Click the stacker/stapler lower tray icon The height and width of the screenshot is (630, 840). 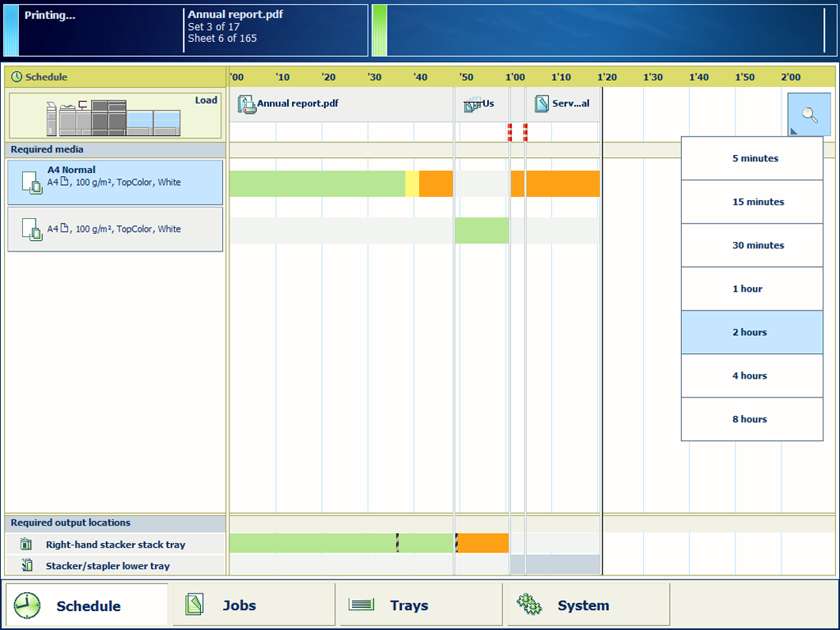click(26, 565)
